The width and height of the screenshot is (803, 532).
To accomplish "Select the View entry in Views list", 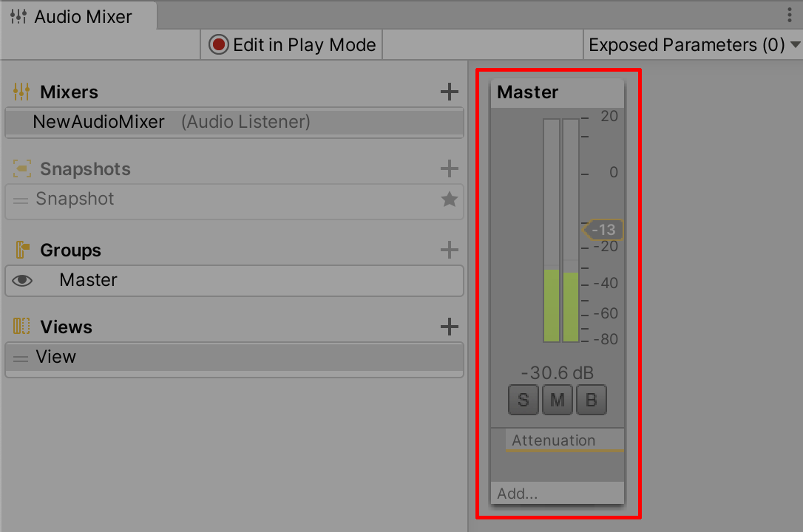I will click(x=234, y=357).
